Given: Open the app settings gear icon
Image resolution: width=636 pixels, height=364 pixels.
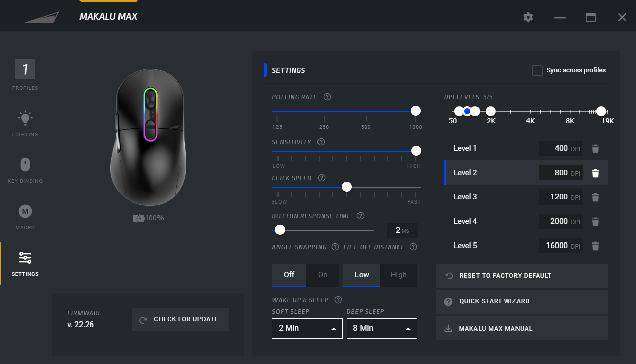Looking at the screenshot, I should [528, 17].
